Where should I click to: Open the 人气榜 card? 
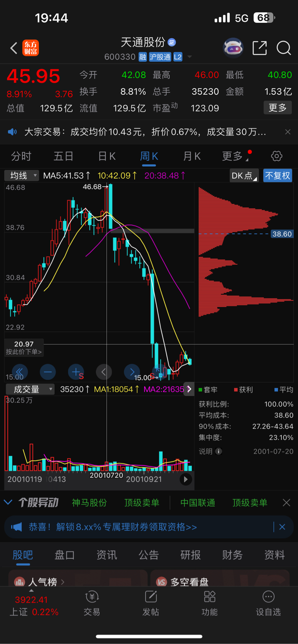(x=78, y=578)
